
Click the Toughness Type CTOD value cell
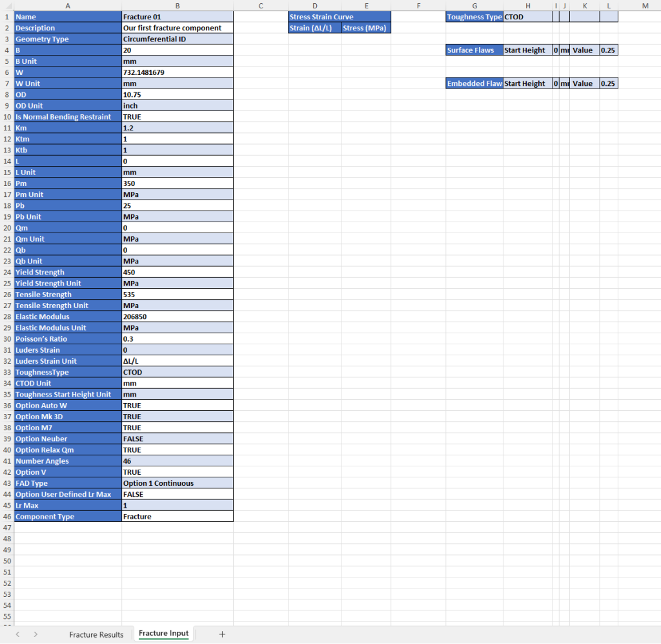527,17
